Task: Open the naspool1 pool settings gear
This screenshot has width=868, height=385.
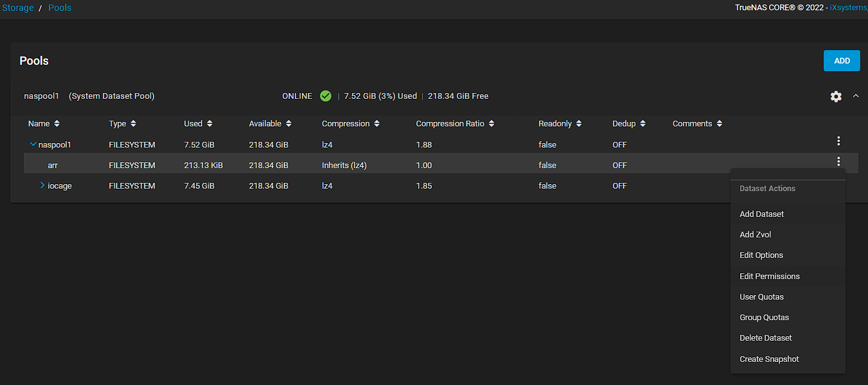Action: point(836,96)
